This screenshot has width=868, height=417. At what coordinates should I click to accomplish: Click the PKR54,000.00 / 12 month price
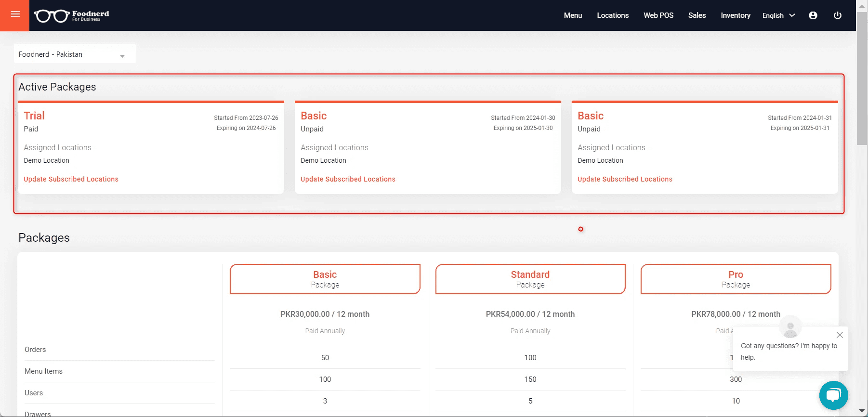point(530,314)
